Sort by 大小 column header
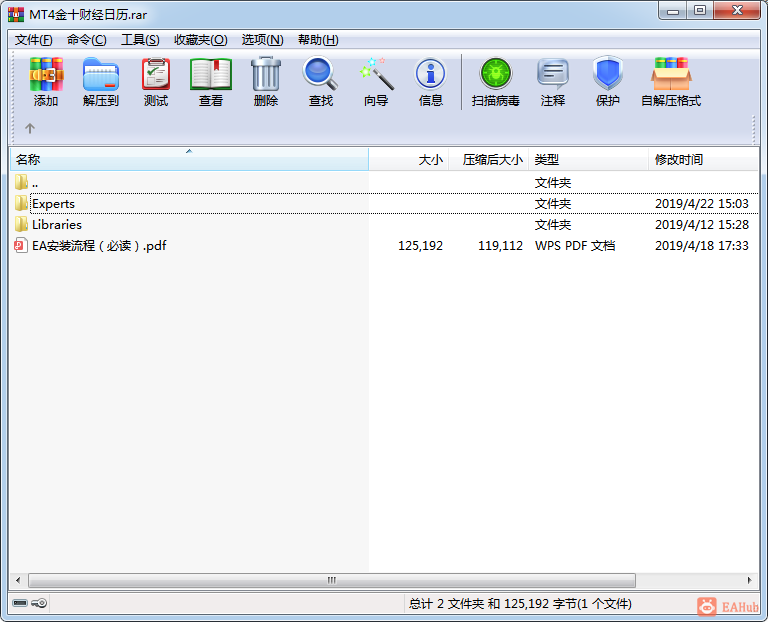 pyautogui.click(x=408, y=160)
